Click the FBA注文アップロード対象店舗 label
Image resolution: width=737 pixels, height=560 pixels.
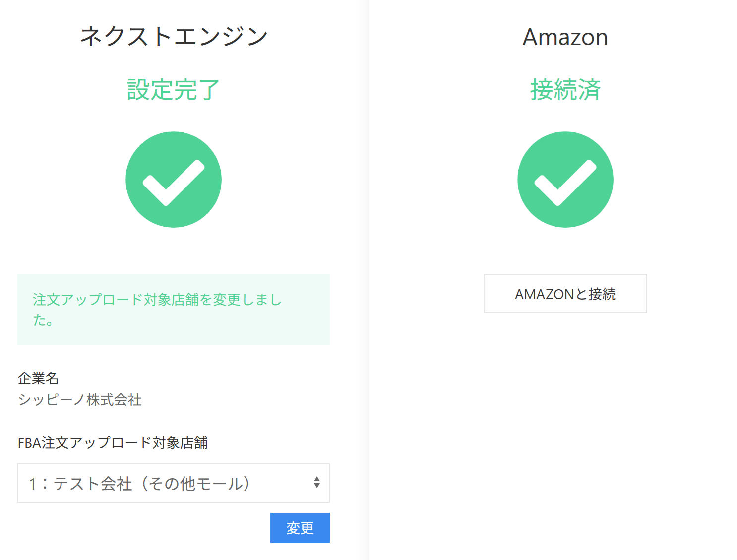click(x=113, y=443)
